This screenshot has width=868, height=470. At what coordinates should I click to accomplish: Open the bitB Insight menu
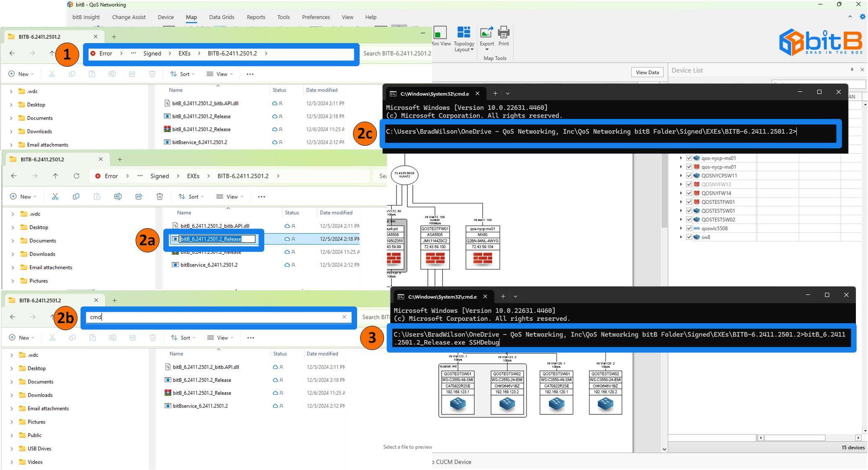86,17
